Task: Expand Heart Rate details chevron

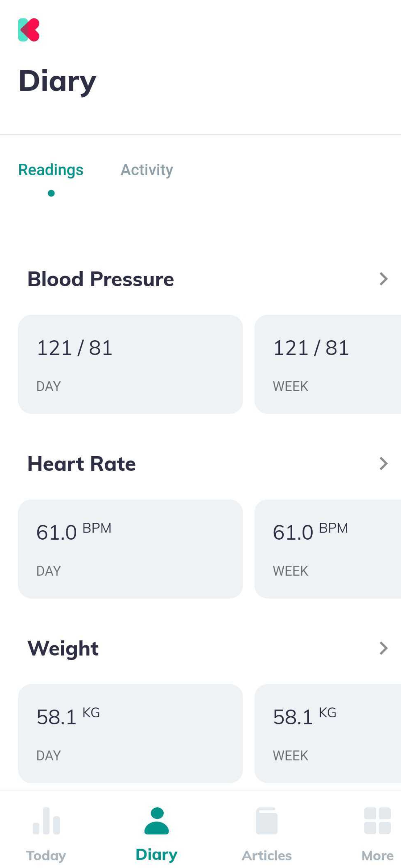Action: [384, 464]
